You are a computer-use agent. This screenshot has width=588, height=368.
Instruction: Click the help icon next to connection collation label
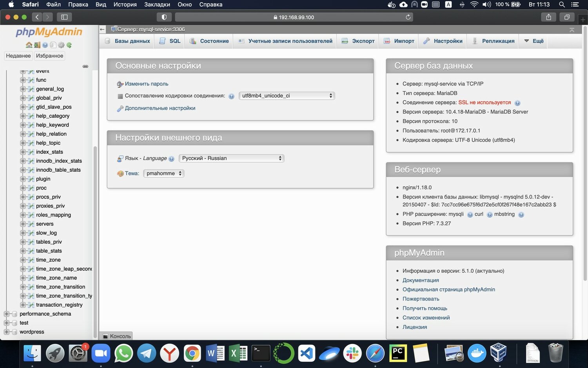[x=231, y=96]
